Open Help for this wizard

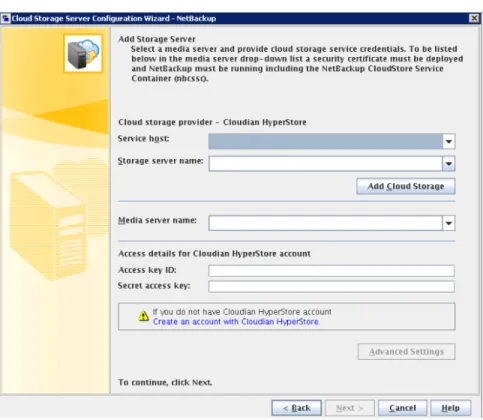coord(451,408)
